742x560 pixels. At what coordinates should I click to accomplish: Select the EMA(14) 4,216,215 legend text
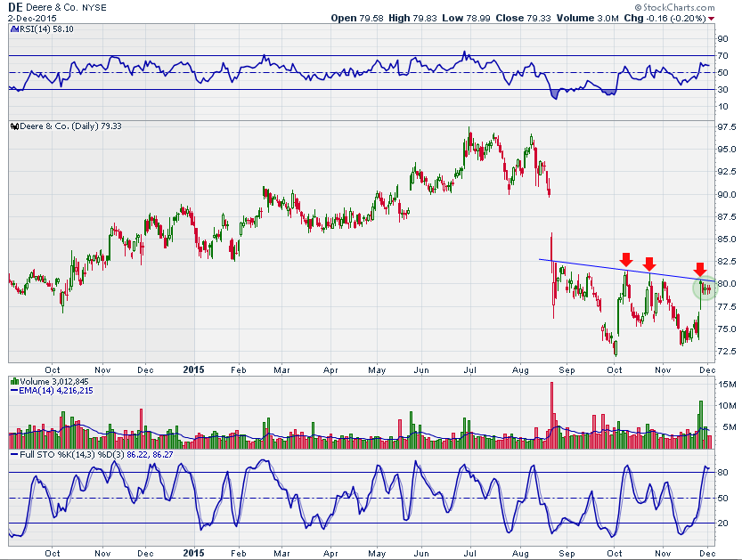pyautogui.click(x=56, y=391)
